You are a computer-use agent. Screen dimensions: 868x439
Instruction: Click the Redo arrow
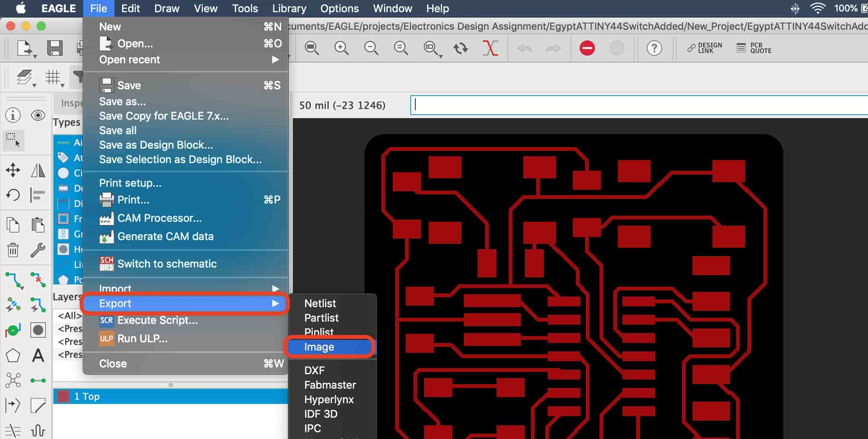tap(553, 48)
